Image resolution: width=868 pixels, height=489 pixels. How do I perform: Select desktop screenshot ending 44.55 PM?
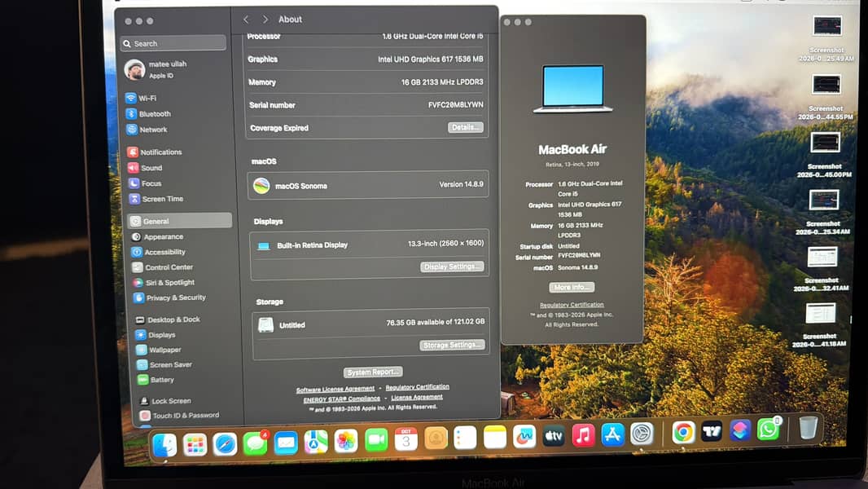pos(826,97)
